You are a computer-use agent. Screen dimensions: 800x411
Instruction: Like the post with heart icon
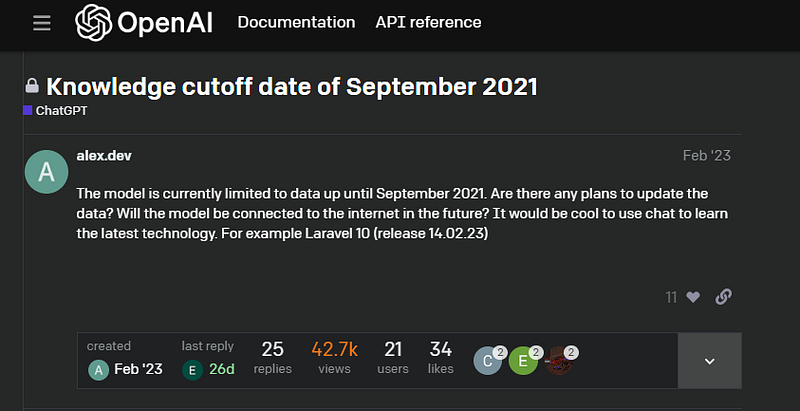(x=693, y=297)
